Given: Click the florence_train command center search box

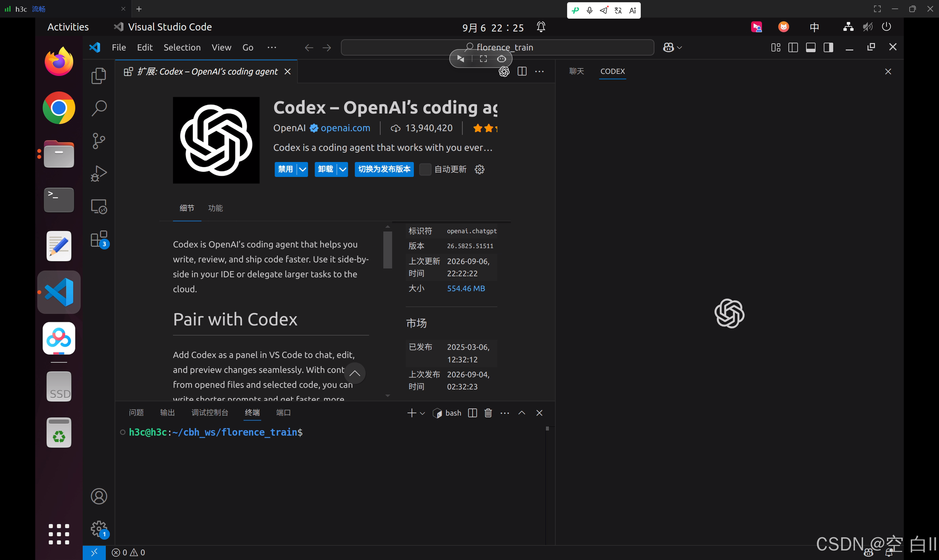Looking at the screenshot, I should pos(497,48).
